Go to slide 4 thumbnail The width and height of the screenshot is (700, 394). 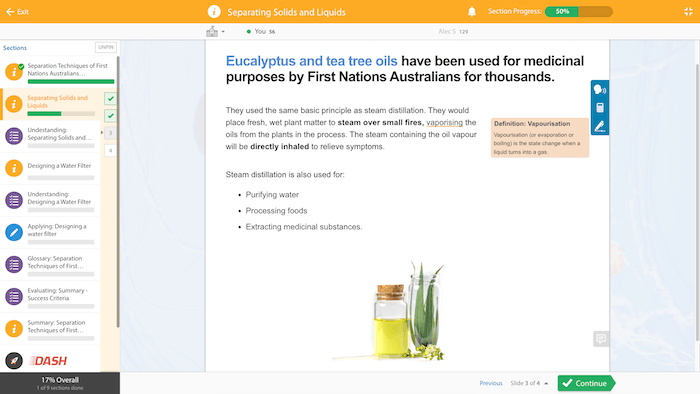click(110, 150)
